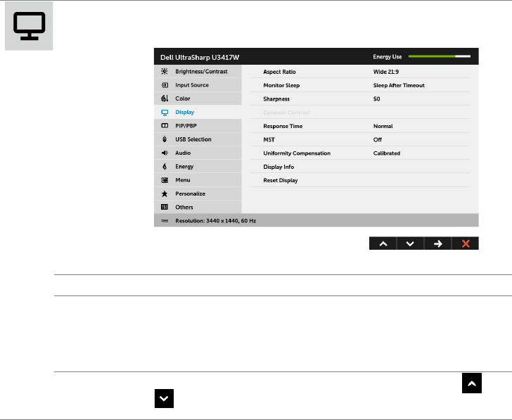Screen dimensions: 512x420
Task: Open the Others menu
Action: coord(198,207)
